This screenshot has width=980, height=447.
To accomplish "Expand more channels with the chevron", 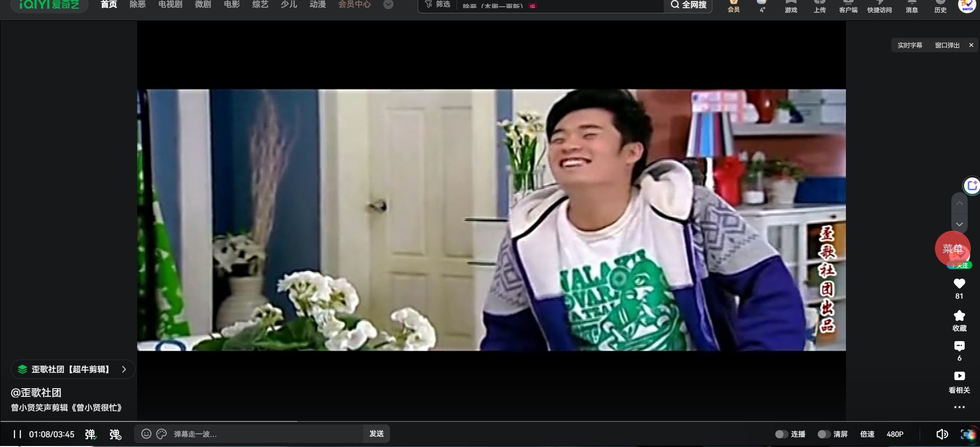I will point(388,5).
